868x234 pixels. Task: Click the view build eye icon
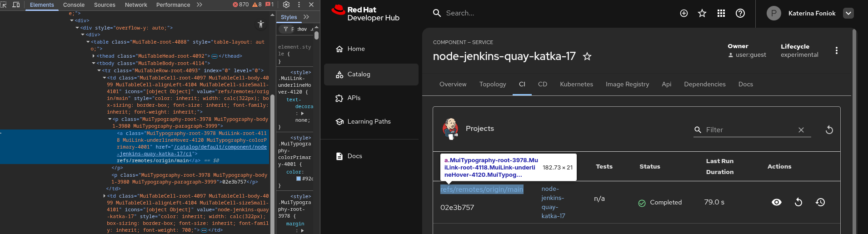coord(777,202)
